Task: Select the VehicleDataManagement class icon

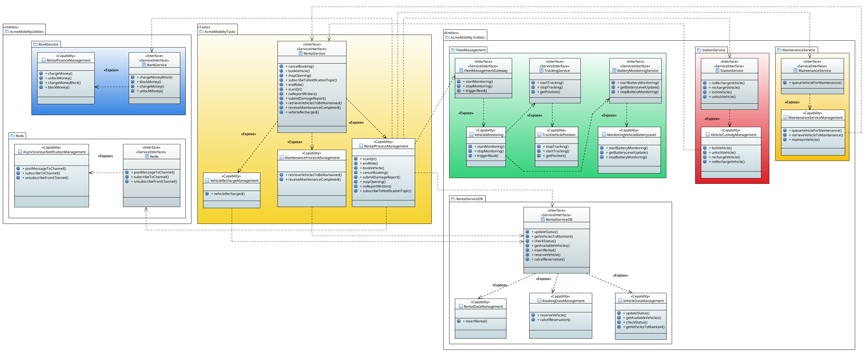Action: coord(620,301)
